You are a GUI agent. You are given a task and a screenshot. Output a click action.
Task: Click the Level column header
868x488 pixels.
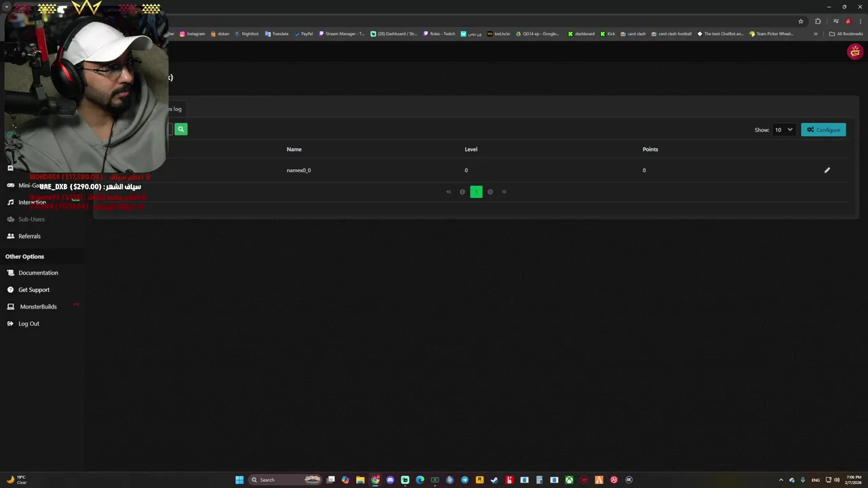[471, 149]
